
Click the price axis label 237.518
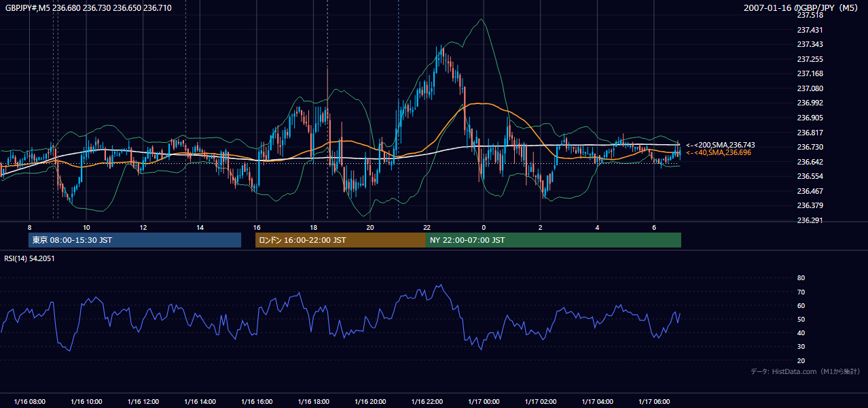click(810, 15)
